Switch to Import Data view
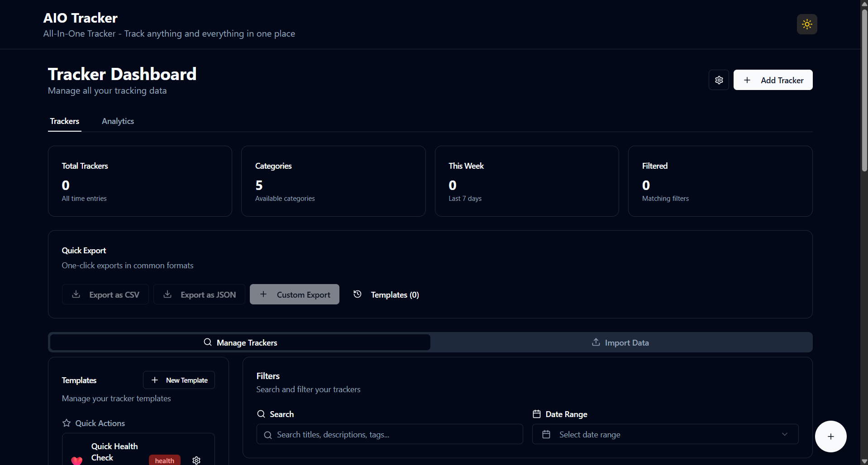 620,342
